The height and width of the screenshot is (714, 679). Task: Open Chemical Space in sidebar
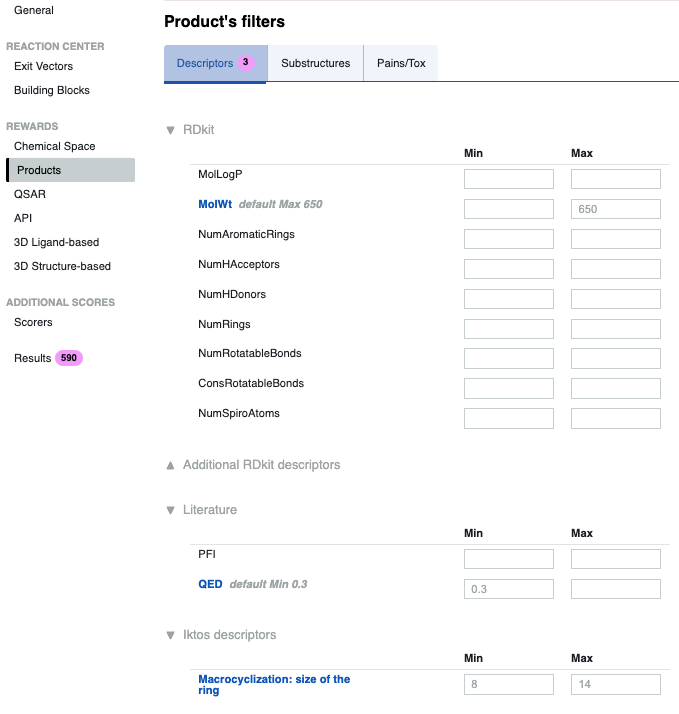coord(55,146)
